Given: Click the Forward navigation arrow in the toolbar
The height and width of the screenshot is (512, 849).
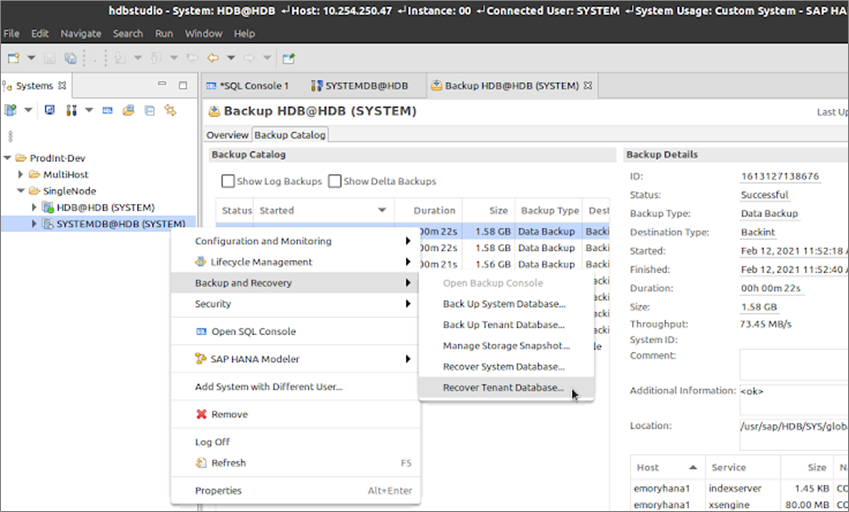Looking at the screenshot, I should pos(249,58).
